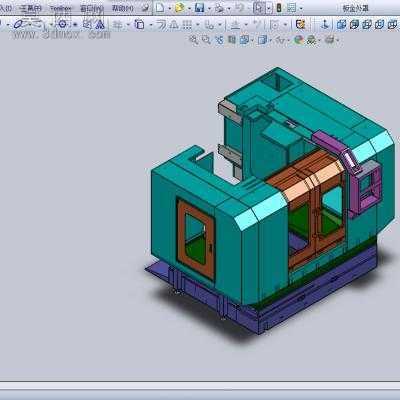Expand the Open file dropdown arrow
Viewport: 400px width, 400px height.
coord(189,8)
